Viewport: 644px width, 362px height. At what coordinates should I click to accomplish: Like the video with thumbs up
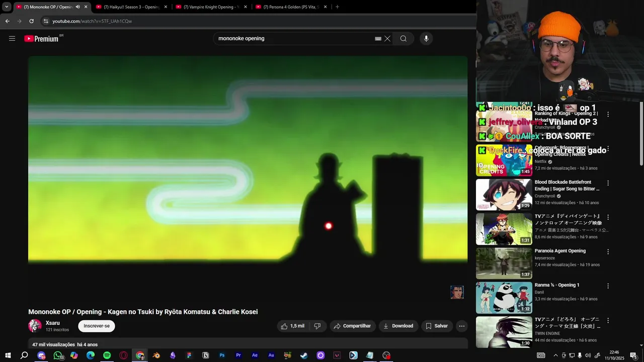[x=292, y=326]
